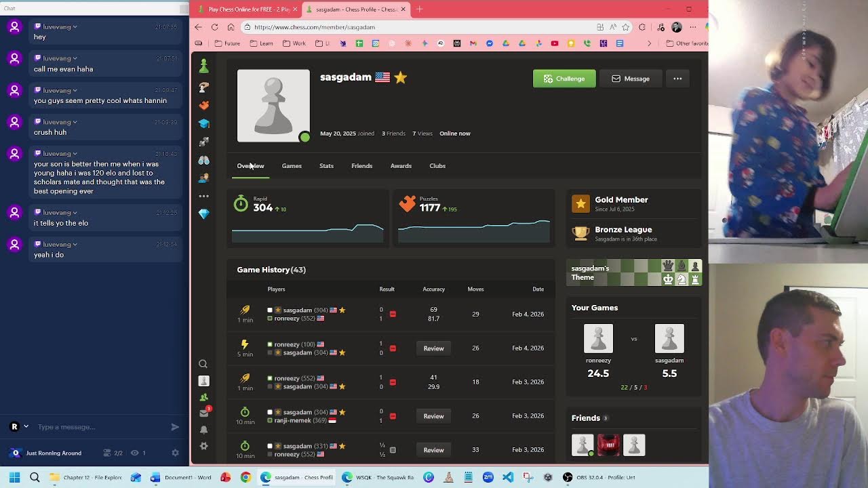The width and height of the screenshot is (868, 488).
Task: Switch to the Overview profile tab
Action: [x=250, y=166]
